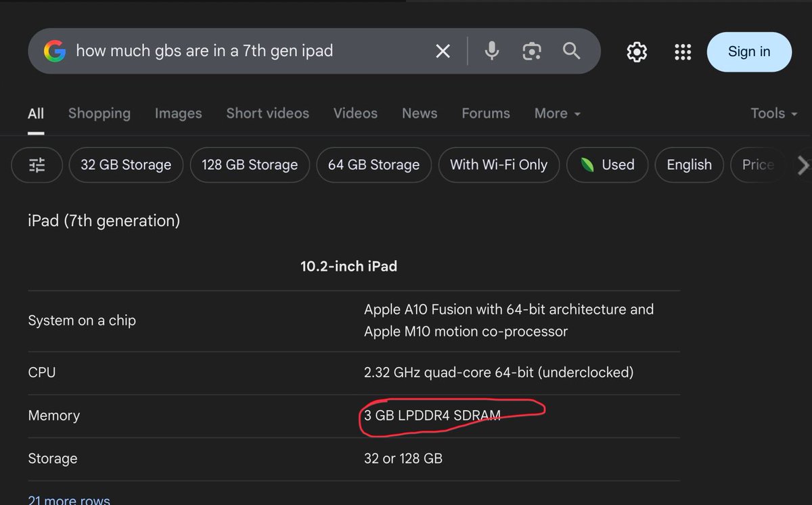Select the Price filter chip
The image size is (812, 505).
pos(758,164)
